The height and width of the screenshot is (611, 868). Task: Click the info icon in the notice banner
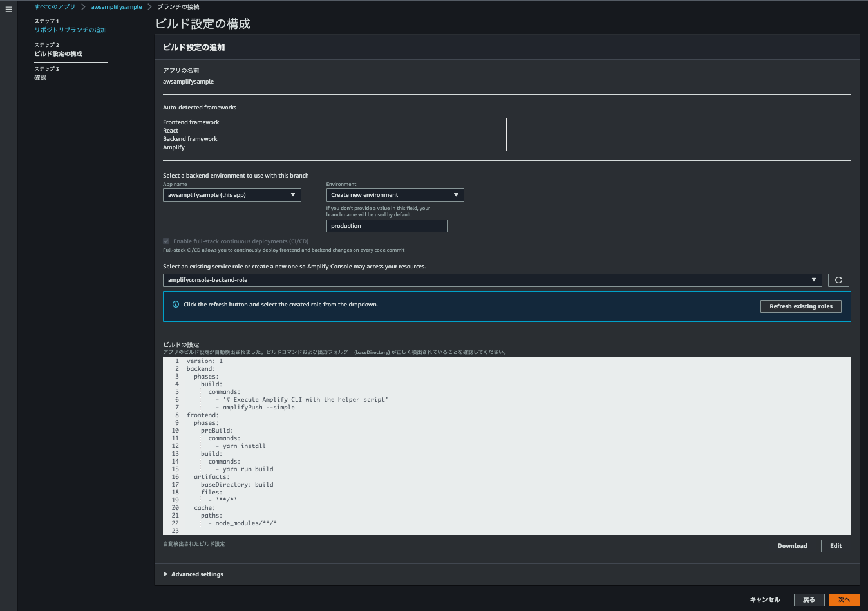click(176, 305)
